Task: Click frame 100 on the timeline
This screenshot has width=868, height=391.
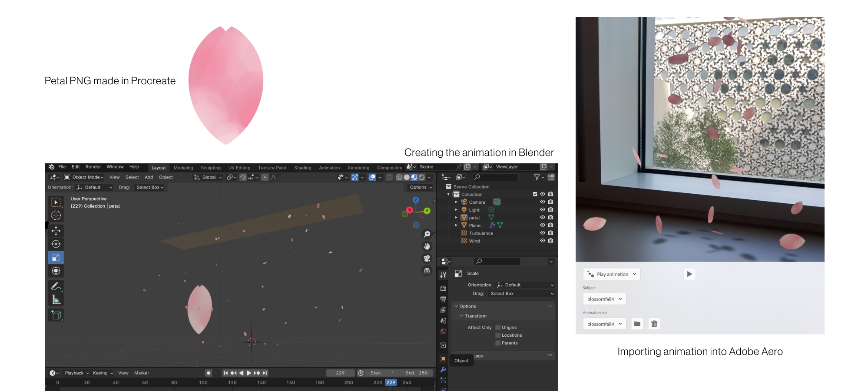Action: pos(203,383)
